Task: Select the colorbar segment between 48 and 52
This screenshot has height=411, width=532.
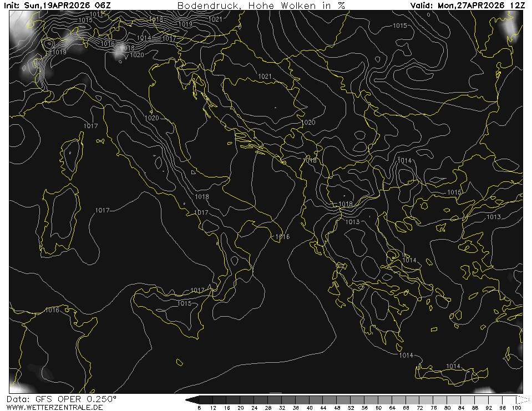Action: (x=343, y=400)
